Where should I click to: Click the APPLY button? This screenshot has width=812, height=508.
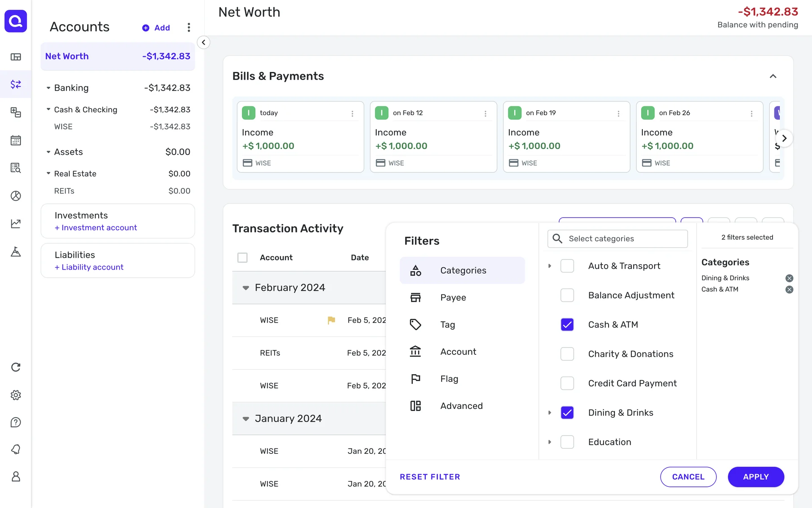click(x=755, y=477)
